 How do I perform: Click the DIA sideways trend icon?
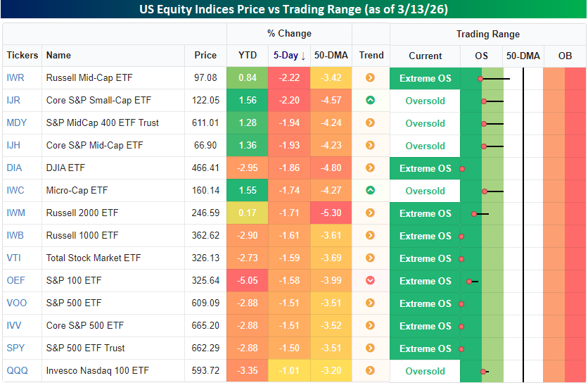click(x=370, y=168)
